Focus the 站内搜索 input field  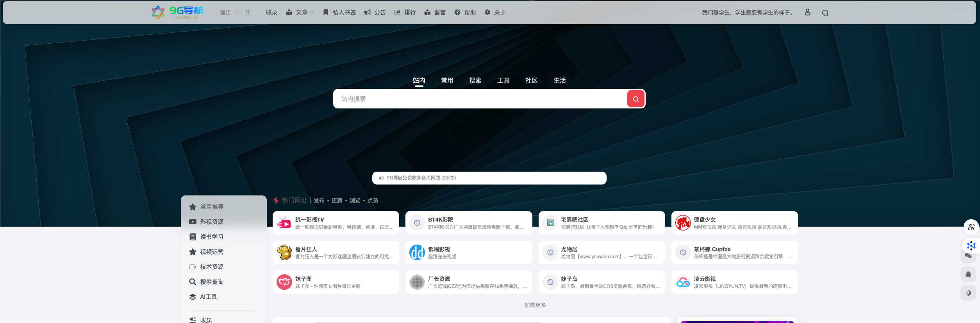[x=480, y=99]
